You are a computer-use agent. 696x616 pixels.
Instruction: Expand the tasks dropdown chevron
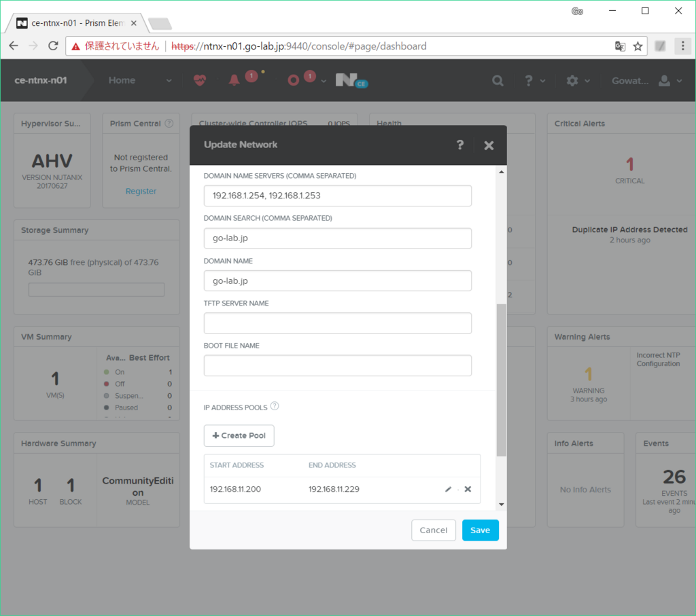pyautogui.click(x=324, y=81)
